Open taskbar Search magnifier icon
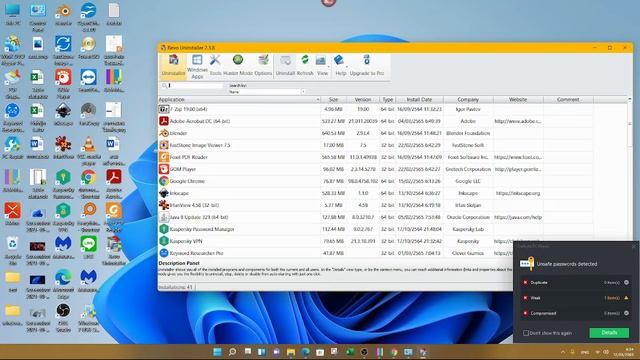Viewport: 640px width, 360px height. click(232, 352)
